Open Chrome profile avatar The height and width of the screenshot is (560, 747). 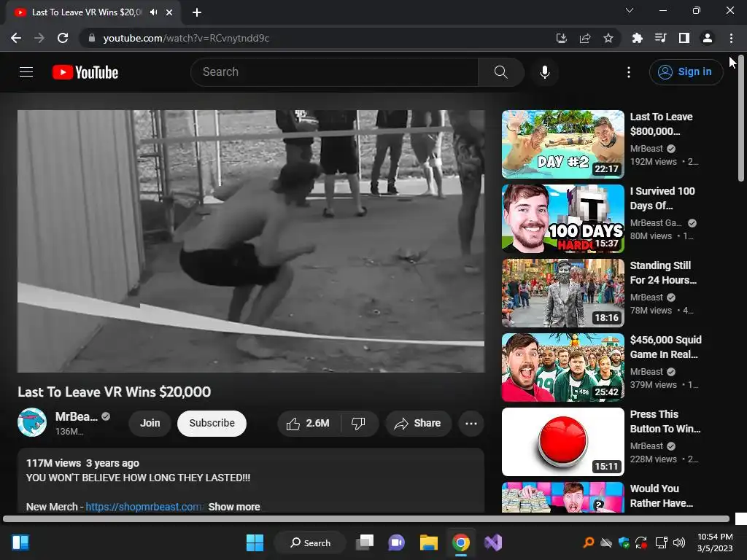(x=708, y=38)
